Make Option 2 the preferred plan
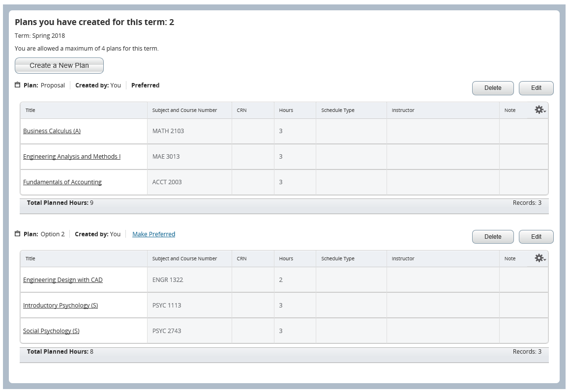This screenshot has width=570, height=392. 153,234
